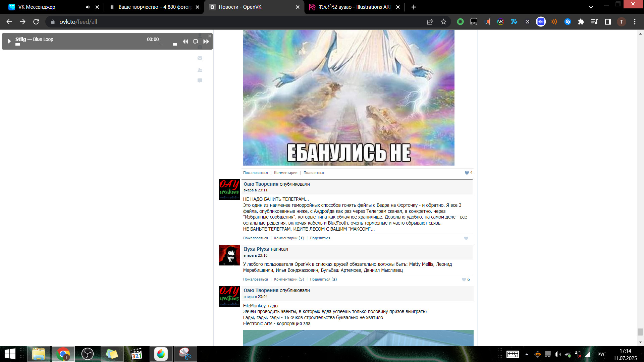The image size is (644, 362).
Task: Switch to the Ваше творчество tab
Action: (154, 7)
